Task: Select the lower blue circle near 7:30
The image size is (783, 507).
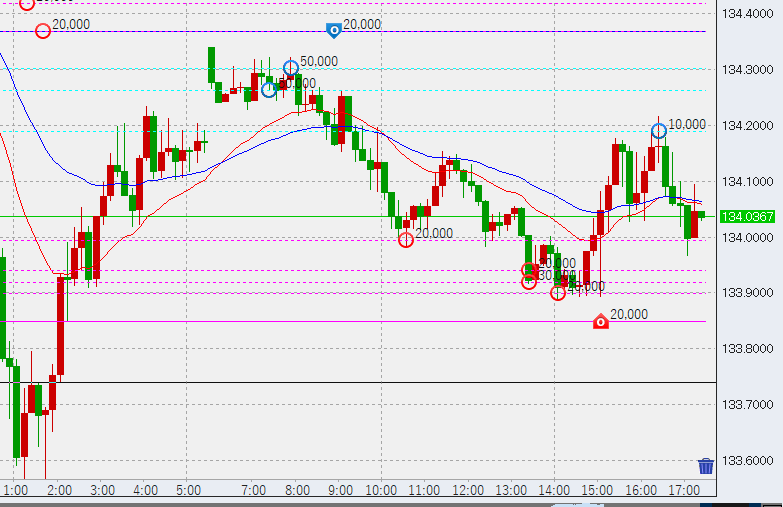Action: coord(269,90)
